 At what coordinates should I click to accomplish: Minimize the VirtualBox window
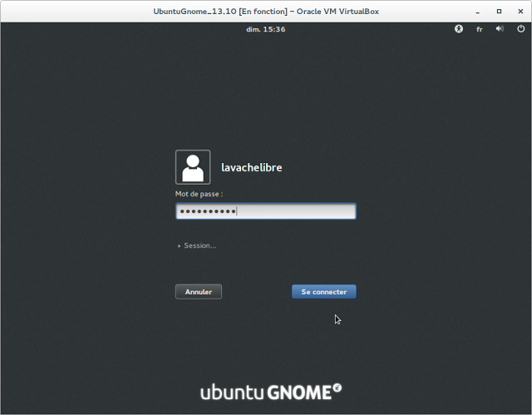point(477,12)
